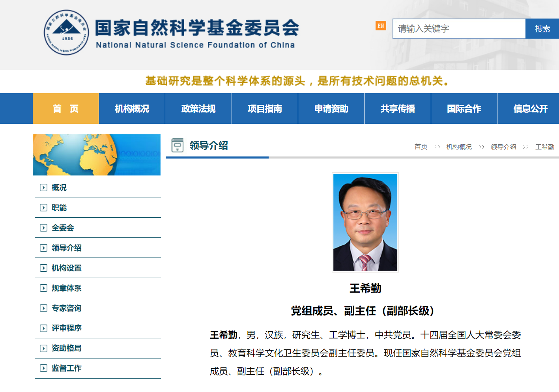This screenshot has height=392, width=559.
Task: Click the name heading 王希勤 under photo
Action: click(x=365, y=288)
